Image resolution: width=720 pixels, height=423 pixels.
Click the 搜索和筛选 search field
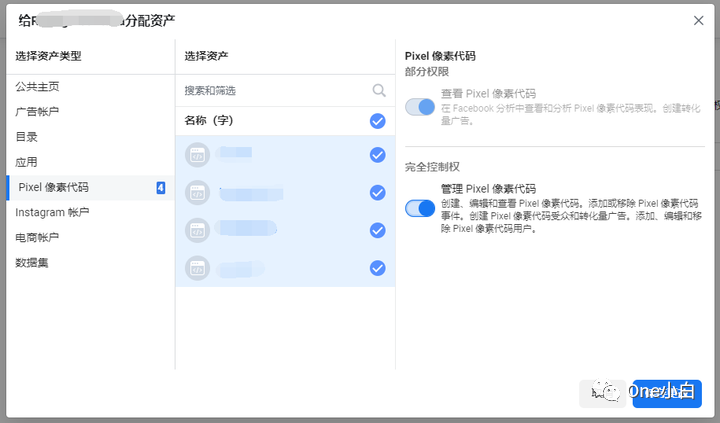point(285,90)
